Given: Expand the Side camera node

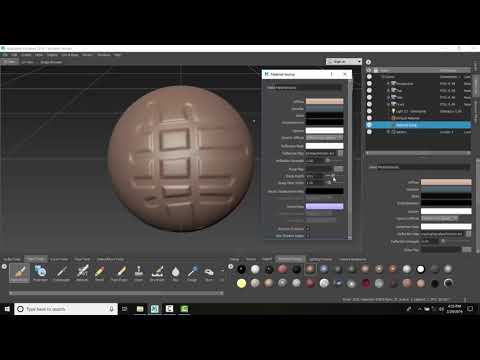Looking at the screenshot, I should (388, 97).
